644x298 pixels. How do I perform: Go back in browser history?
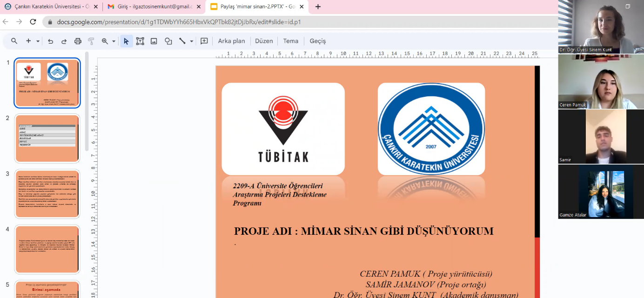(6, 22)
